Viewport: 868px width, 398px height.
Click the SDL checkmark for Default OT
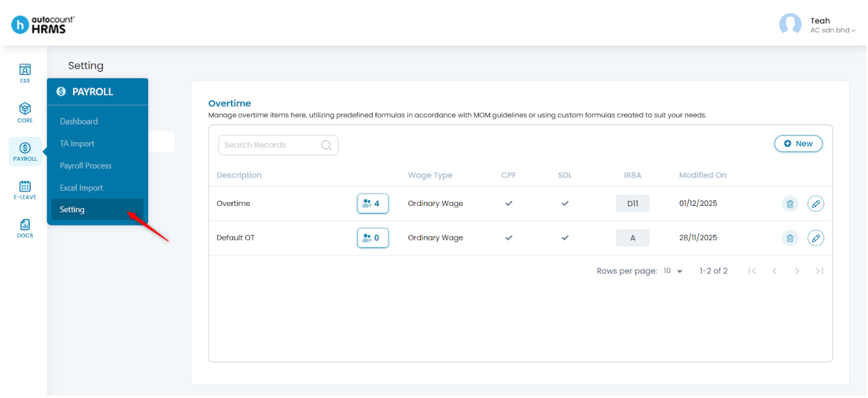pos(565,238)
